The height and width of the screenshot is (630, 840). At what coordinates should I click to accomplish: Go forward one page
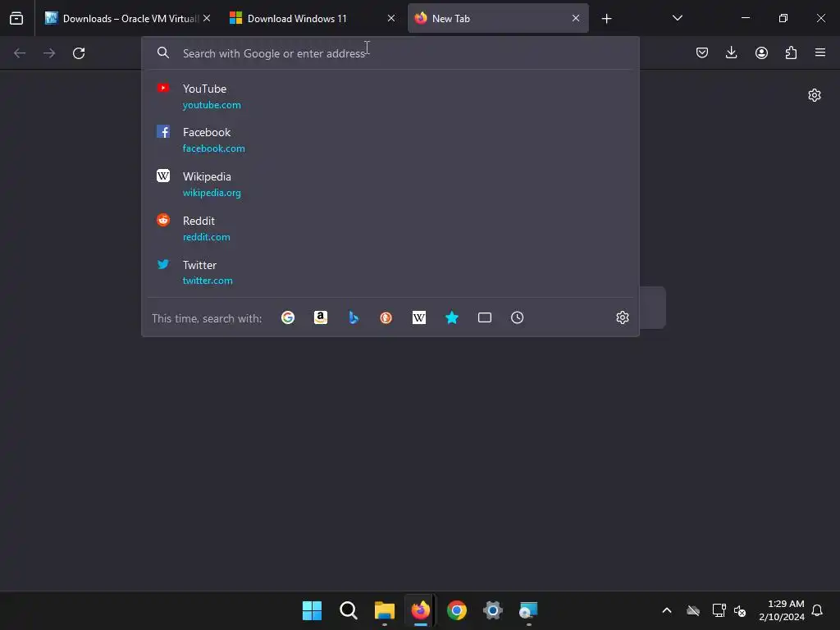pyautogui.click(x=49, y=53)
